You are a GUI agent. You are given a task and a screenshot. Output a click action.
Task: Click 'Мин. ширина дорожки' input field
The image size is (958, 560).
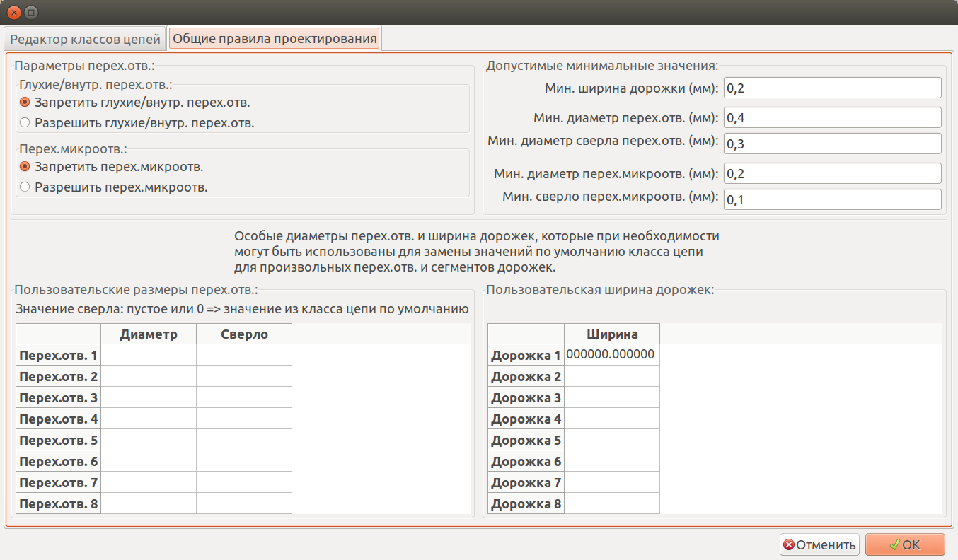tap(832, 88)
